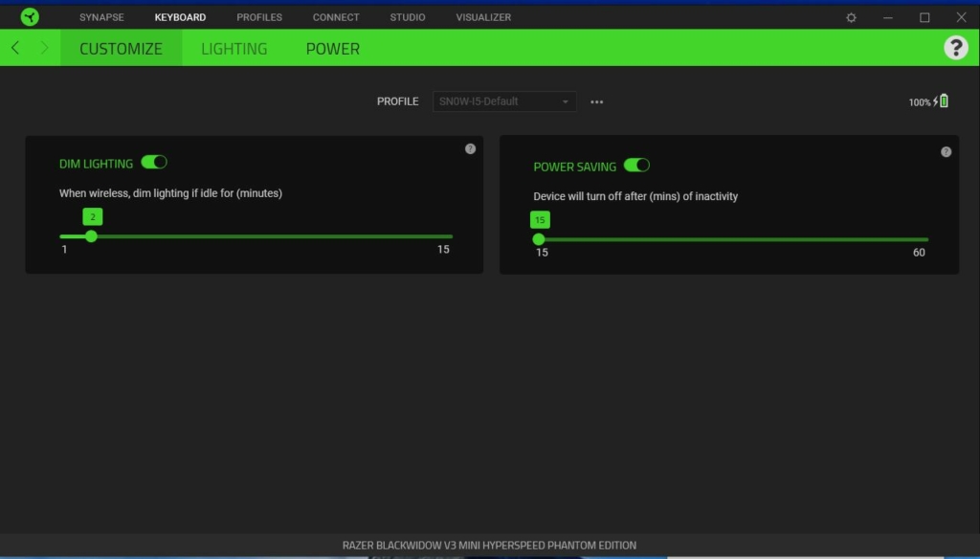Screen dimensions: 980x559
Task: Open the Visualizer tab
Action: tap(483, 17)
